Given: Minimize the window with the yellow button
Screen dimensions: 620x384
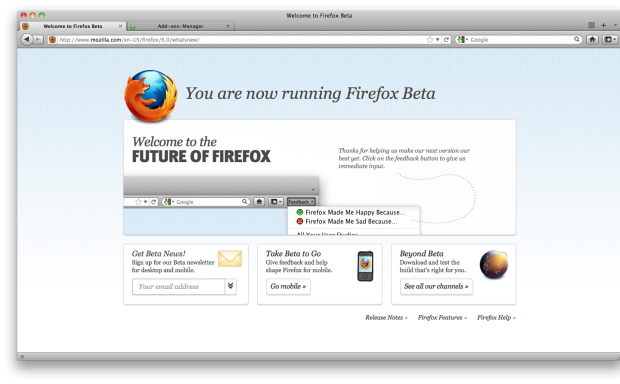Looking at the screenshot, I should coord(33,15).
